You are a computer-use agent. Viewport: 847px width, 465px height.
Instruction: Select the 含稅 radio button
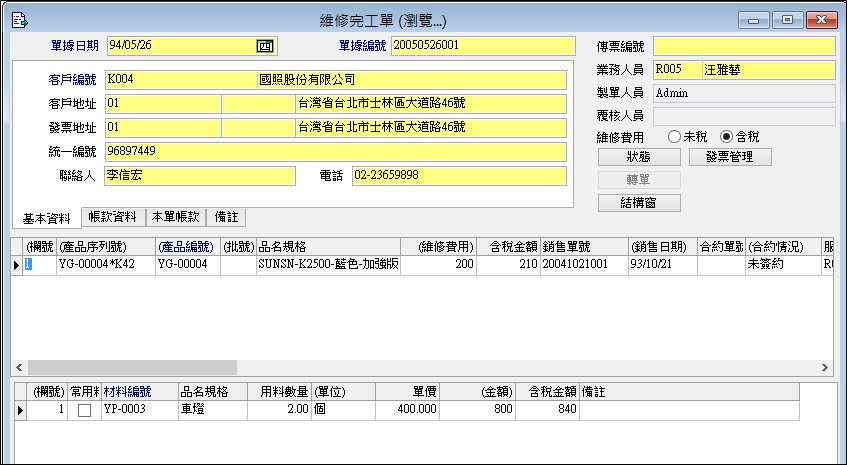point(727,137)
